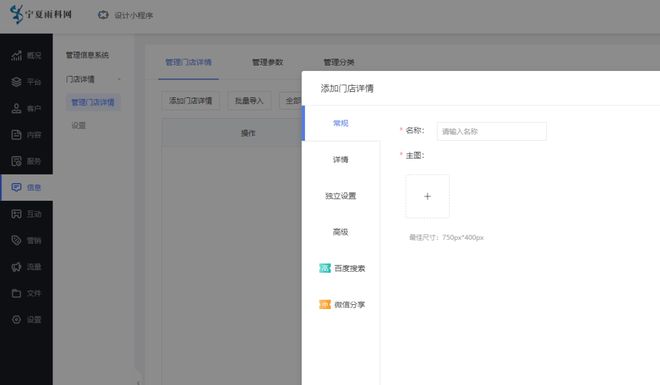The width and height of the screenshot is (660, 385).
Task: Switch to the 管理门店详情 top tab
Action: [188, 62]
